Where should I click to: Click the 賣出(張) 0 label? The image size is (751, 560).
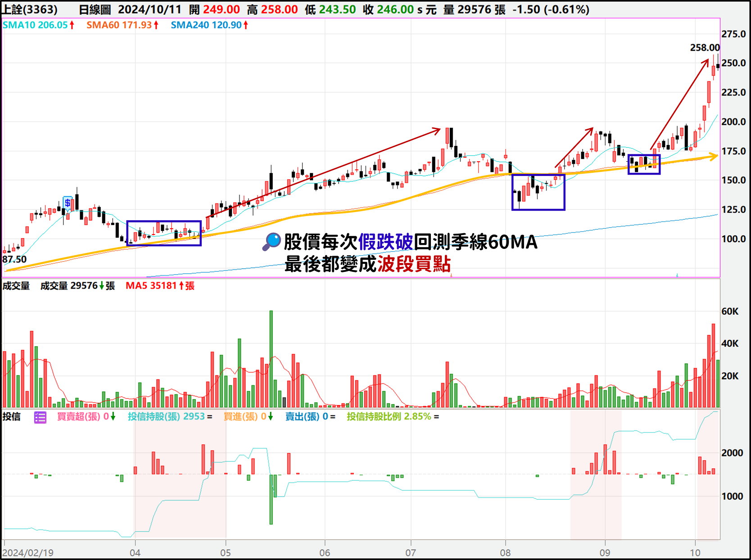pos(311,417)
